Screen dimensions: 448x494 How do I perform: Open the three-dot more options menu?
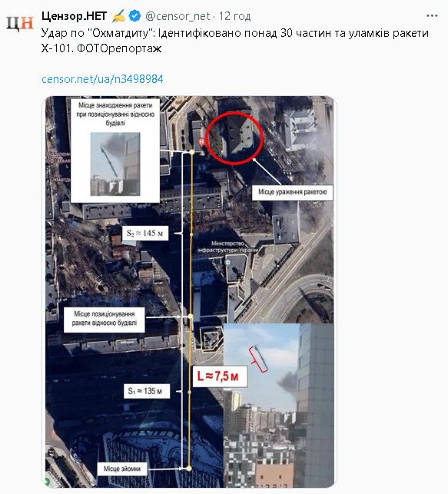432,16
